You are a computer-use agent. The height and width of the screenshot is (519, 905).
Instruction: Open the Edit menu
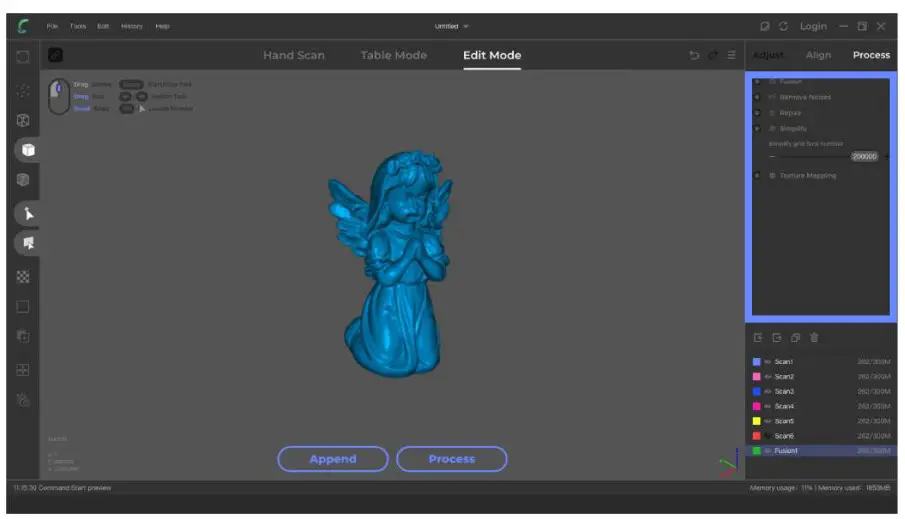tap(103, 26)
